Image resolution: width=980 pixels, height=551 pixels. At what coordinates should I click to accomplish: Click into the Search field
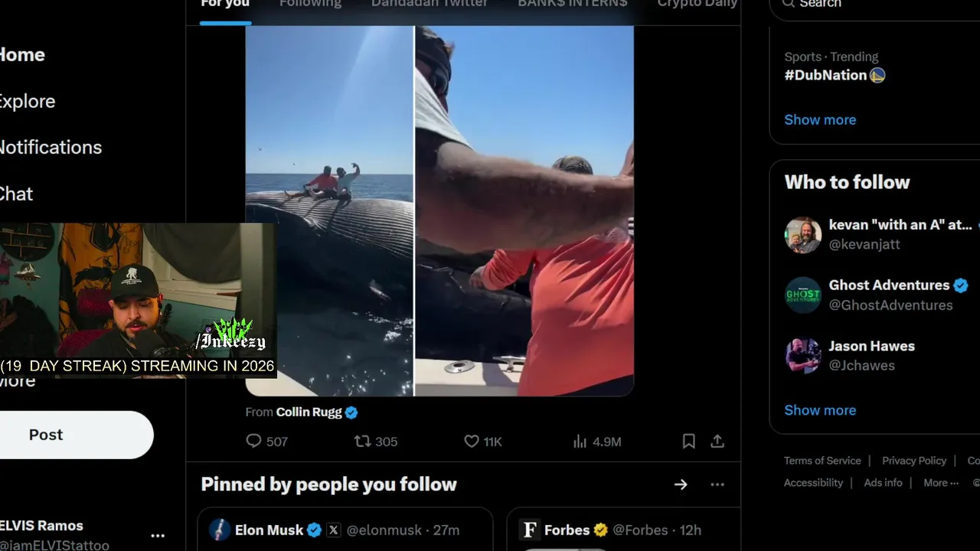click(880, 4)
